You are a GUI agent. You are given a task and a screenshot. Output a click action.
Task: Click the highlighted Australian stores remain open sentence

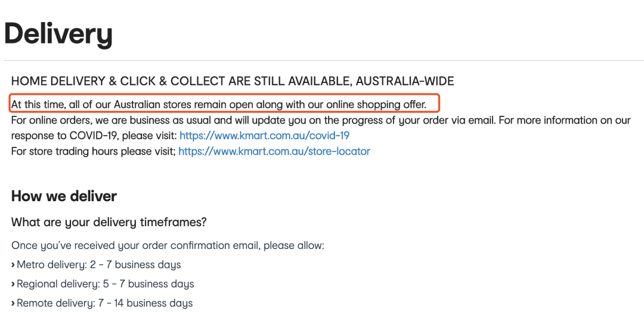(219, 105)
